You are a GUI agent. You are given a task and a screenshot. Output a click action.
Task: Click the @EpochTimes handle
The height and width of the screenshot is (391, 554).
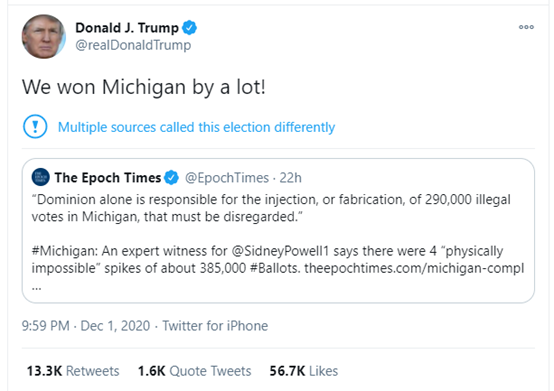click(x=227, y=178)
